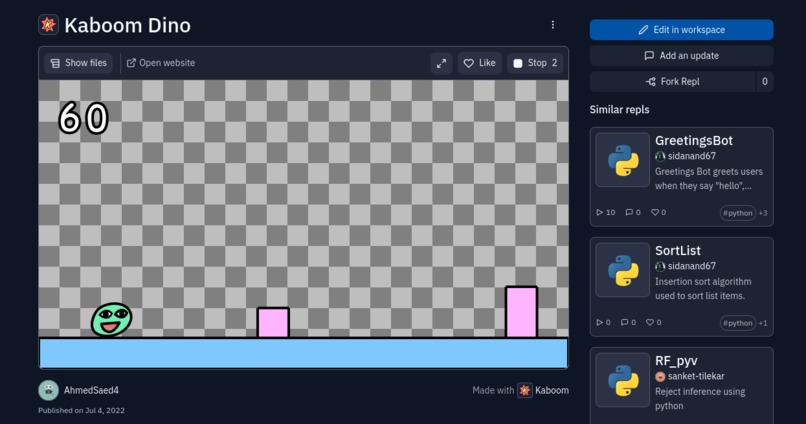The image size is (806, 424).
Task: Click the #python tag on GreetingsBot
Action: (x=738, y=213)
